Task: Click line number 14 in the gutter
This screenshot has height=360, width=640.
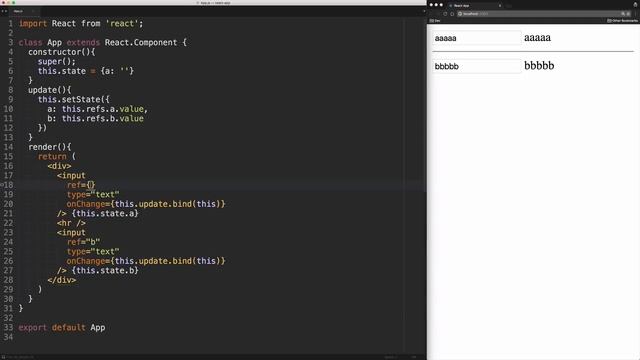Action: pos(8,147)
